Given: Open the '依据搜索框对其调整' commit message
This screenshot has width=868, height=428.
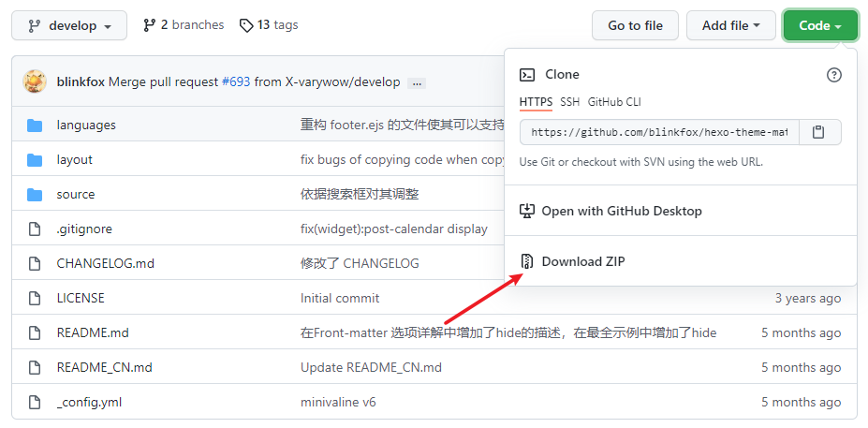Looking at the screenshot, I should (360, 195).
